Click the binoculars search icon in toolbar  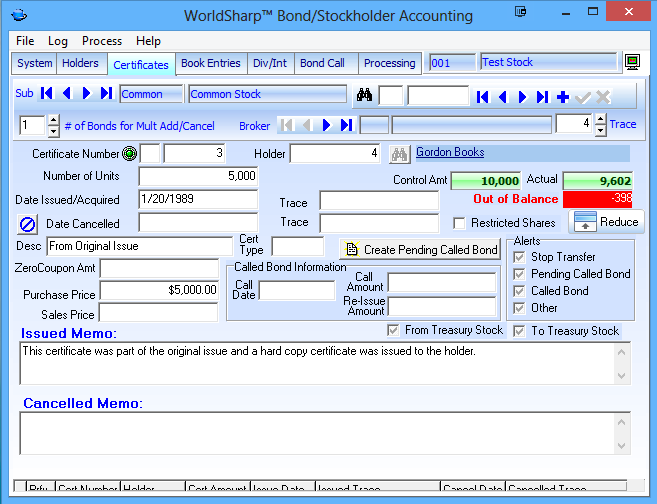(x=364, y=96)
